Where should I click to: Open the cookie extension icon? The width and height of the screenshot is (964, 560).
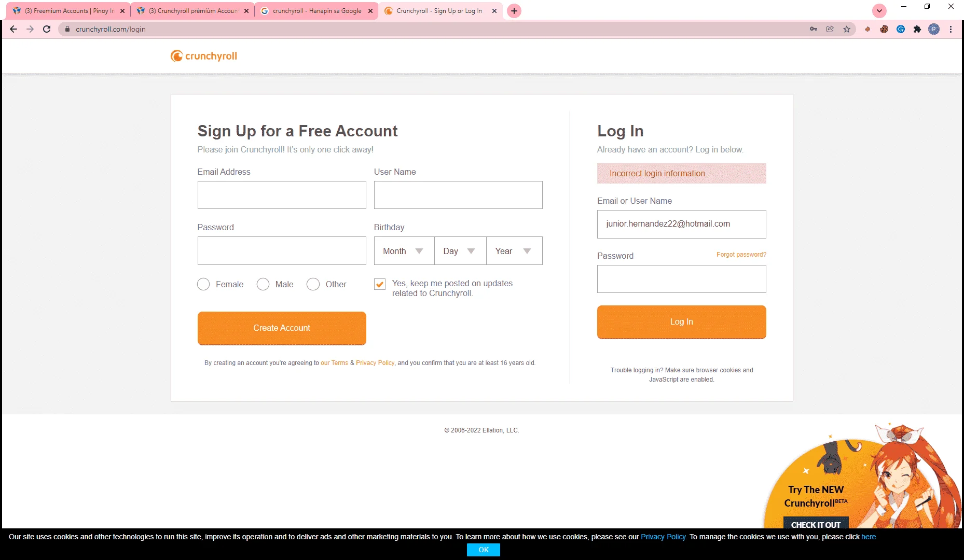[x=884, y=29]
